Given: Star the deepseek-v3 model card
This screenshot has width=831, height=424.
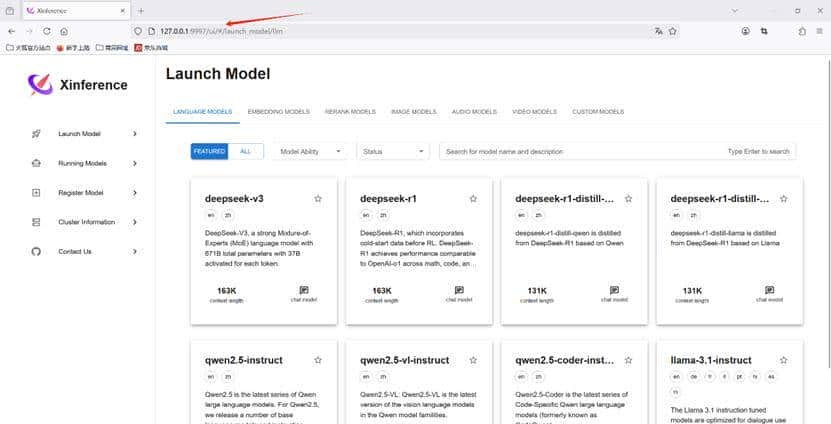Looking at the screenshot, I should (318, 199).
